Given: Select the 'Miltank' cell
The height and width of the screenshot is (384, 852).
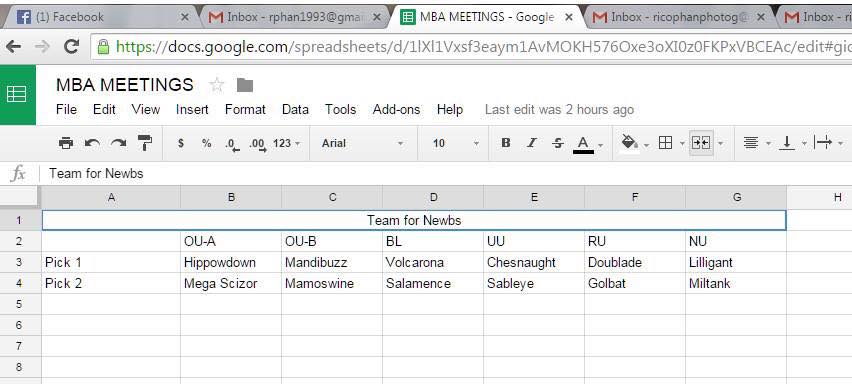Looking at the screenshot, I should (x=736, y=284).
